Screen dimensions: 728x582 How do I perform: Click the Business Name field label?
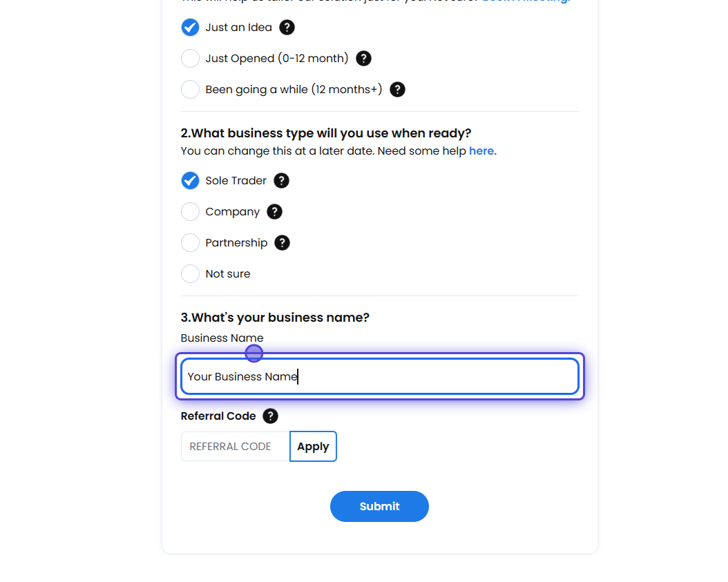point(222,338)
